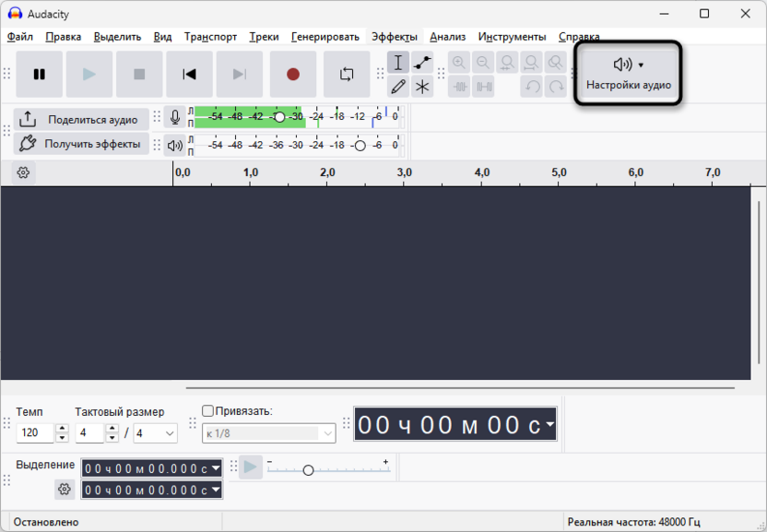Zoom in on the timeline
Viewport: 767px width, 532px height.
[459, 61]
